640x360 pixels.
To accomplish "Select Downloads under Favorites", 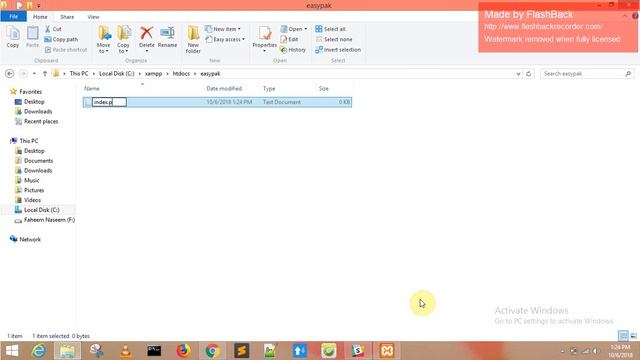I will 38,111.
